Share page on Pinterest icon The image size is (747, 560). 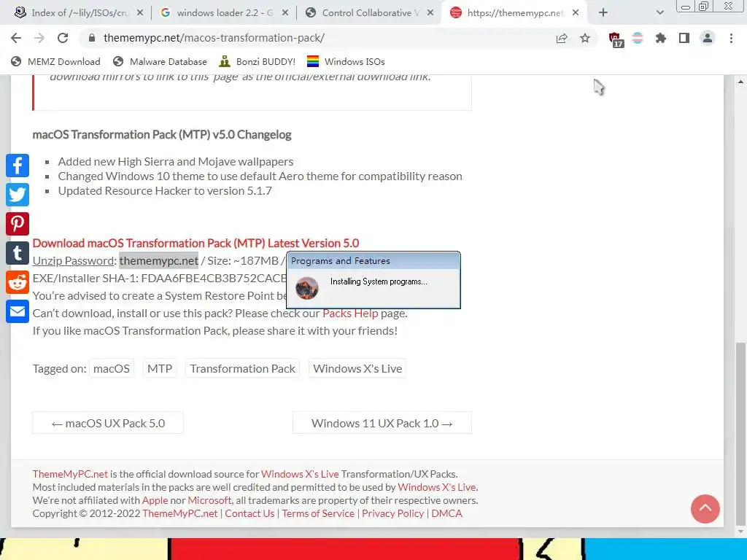(x=18, y=224)
